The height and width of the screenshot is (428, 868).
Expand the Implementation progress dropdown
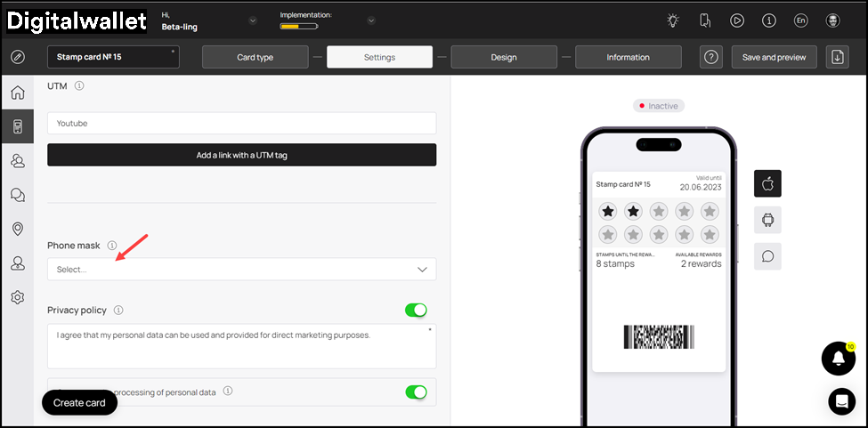click(x=371, y=20)
